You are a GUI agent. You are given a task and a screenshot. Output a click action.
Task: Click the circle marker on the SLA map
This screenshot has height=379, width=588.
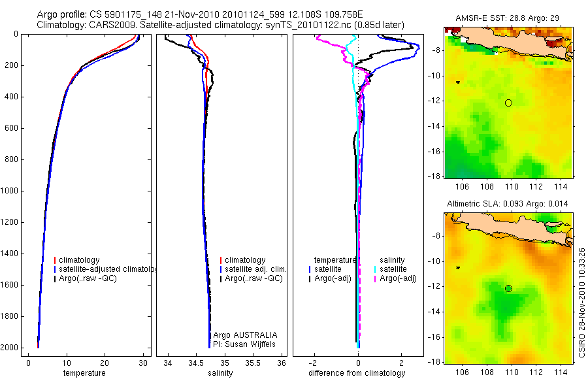(508, 289)
